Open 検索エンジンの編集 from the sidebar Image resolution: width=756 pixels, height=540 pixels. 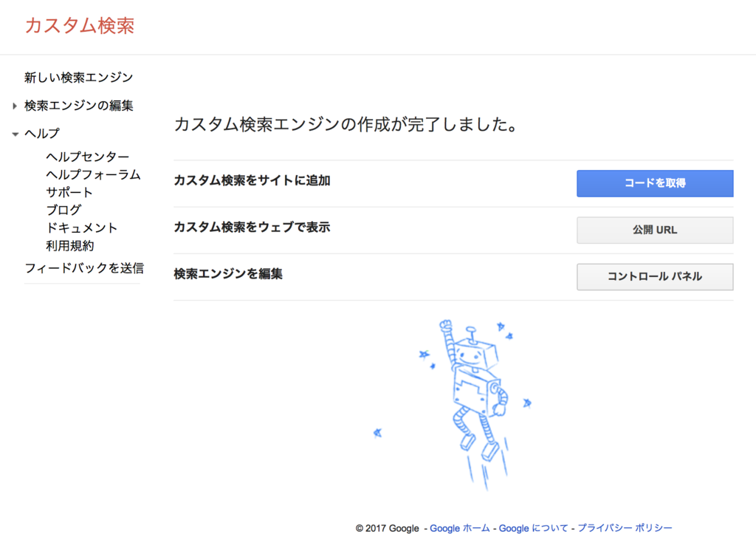[x=79, y=106]
